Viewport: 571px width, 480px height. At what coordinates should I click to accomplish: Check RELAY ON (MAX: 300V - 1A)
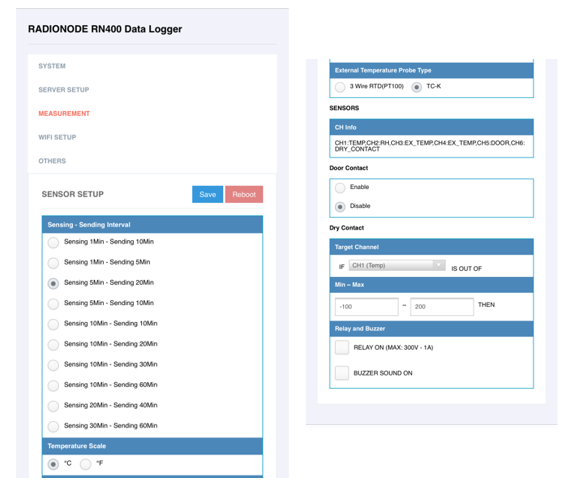tap(342, 347)
